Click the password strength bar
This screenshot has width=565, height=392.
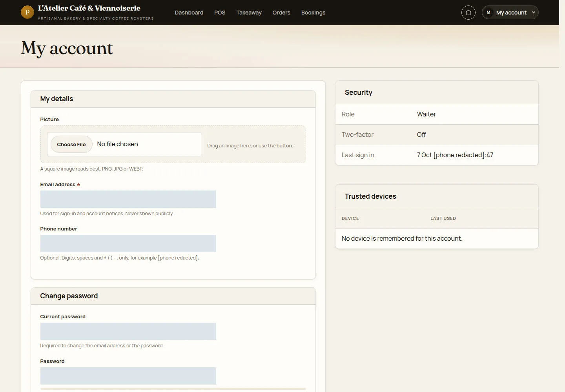pos(173,389)
